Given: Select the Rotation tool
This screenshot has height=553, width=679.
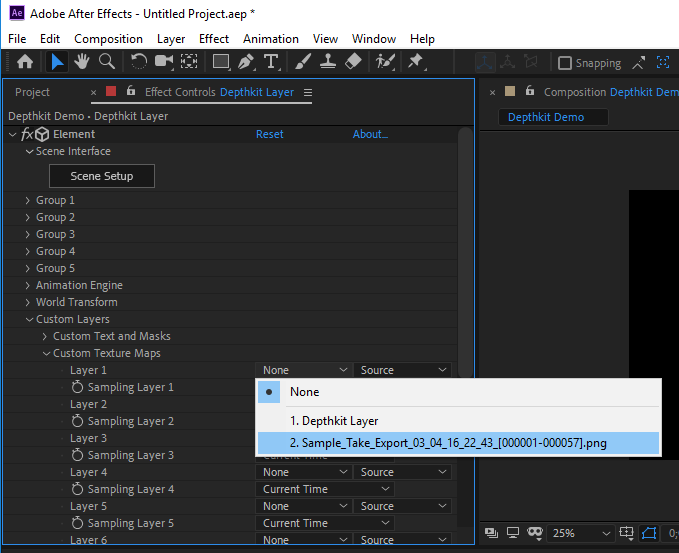Looking at the screenshot, I should point(138,62).
